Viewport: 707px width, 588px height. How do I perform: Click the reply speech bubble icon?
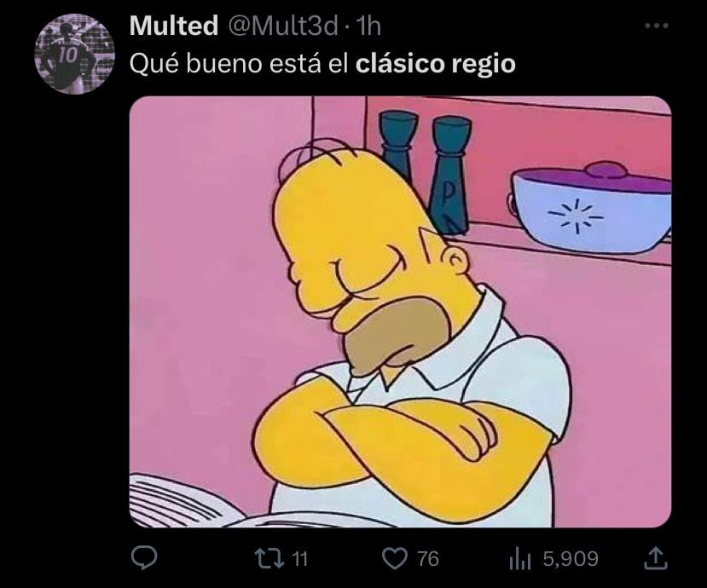pyautogui.click(x=144, y=558)
